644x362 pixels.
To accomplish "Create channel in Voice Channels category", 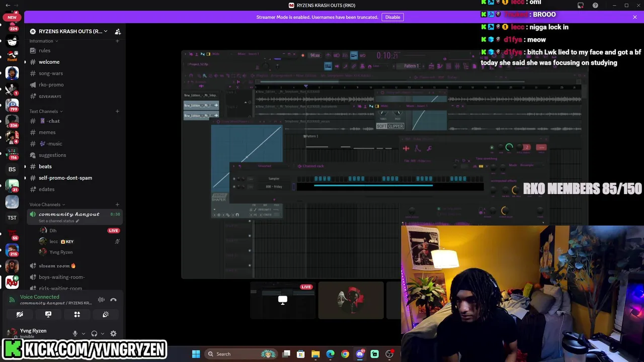I will (x=117, y=205).
